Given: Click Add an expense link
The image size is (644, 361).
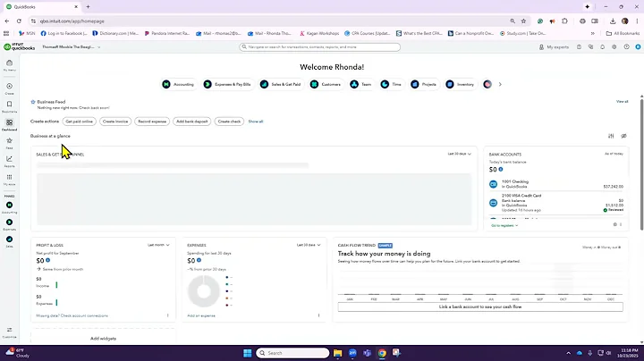Looking at the screenshot, I should (201, 315).
